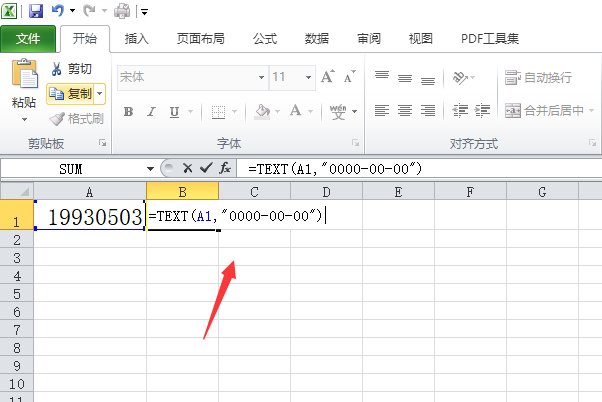Viewport: 602px width, 402px height.
Task: Click the save icon in quick access toolbar
Action: [36, 11]
